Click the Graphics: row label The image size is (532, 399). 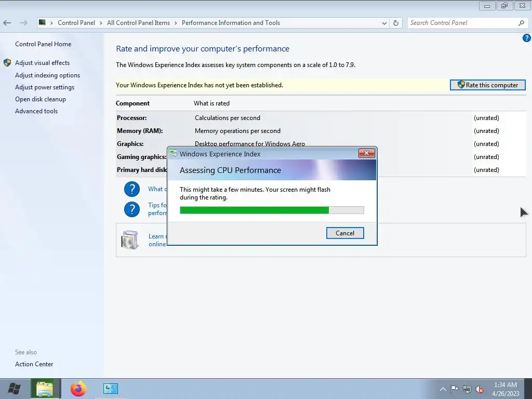point(130,144)
